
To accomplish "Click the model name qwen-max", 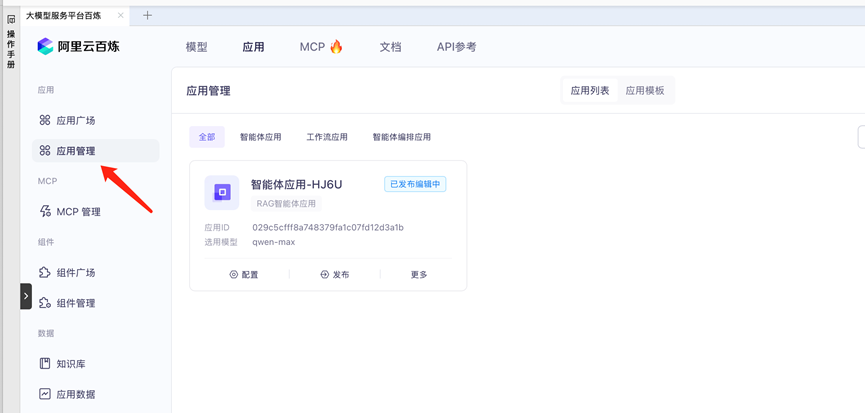I will tap(274, 242).
